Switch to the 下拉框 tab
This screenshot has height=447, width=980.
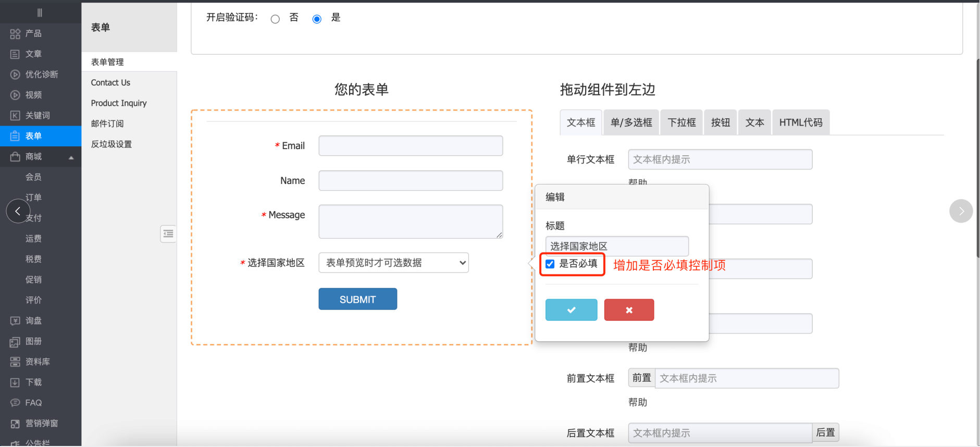(681, 122)
